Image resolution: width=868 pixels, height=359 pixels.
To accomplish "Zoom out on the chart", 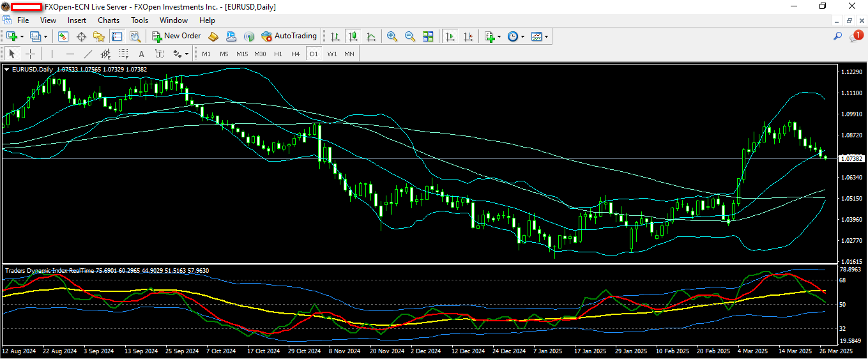I will click(x=410, y=36).
